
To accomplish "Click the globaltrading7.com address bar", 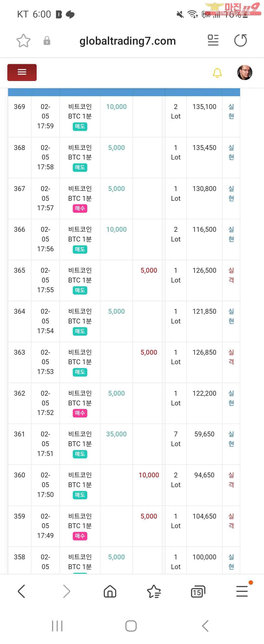I will tap(128, 41).
